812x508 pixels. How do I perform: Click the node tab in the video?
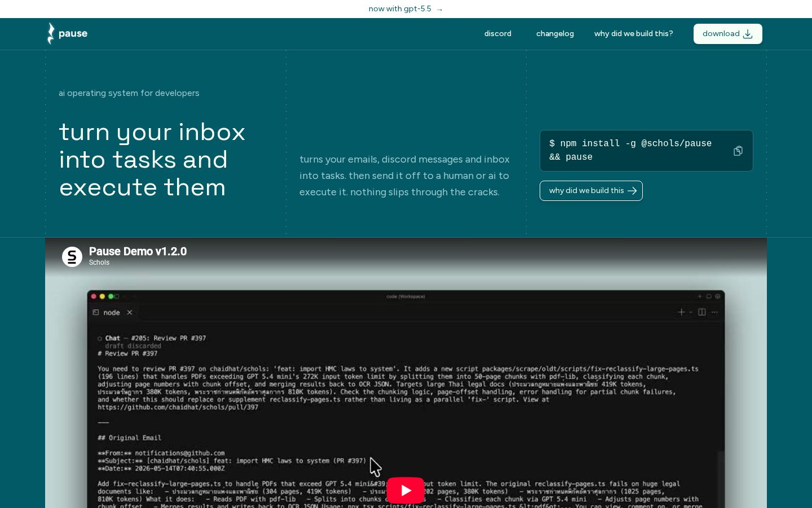(112, 313)
